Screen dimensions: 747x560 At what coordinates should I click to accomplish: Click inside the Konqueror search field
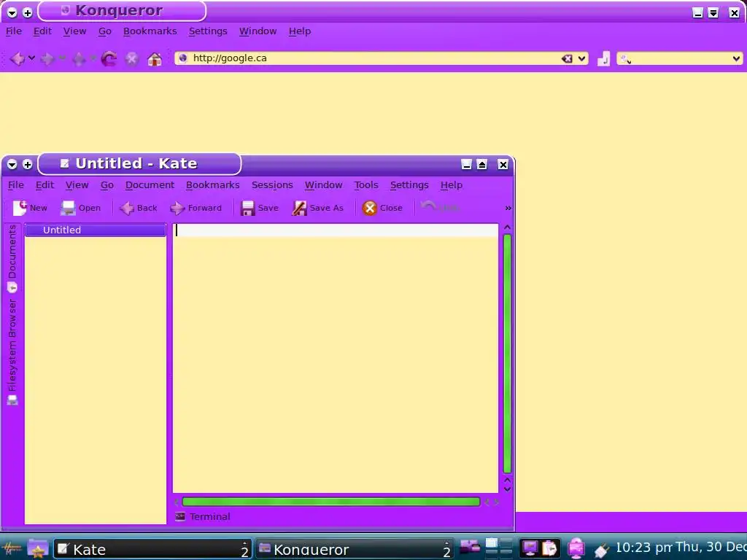click(681, 58)
